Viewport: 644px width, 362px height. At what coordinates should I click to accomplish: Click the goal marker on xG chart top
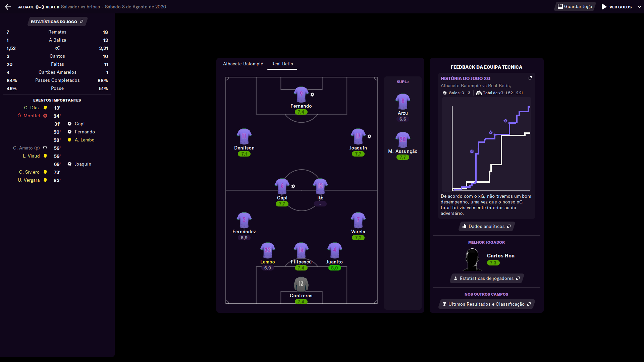(505, 121)
